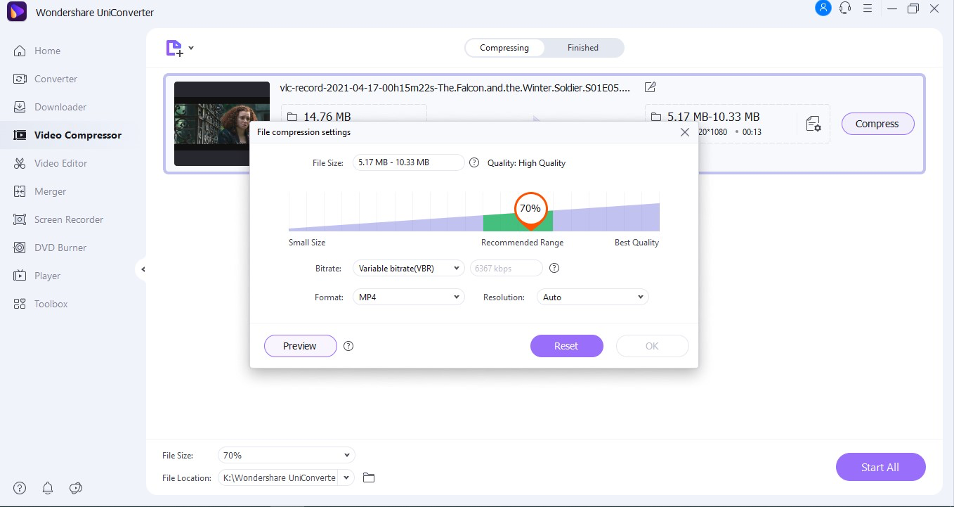Click the 6367 kbps bitrate field

pos(506,268)
